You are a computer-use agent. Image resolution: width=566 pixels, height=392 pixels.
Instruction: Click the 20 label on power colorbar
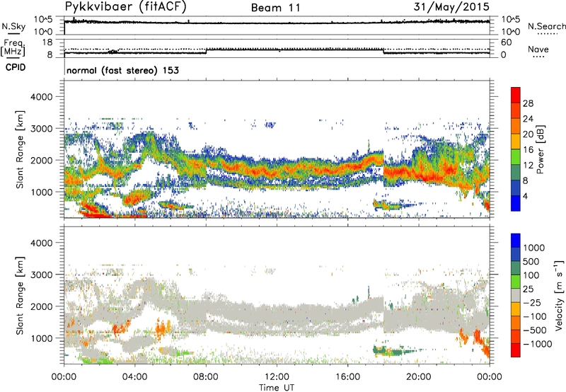point(528,134)
